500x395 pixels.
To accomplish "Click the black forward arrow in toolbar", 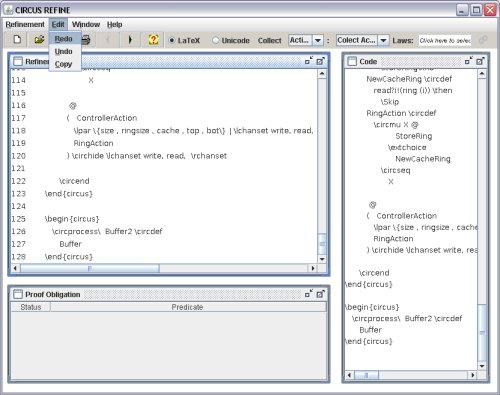I will click(130, 40).
